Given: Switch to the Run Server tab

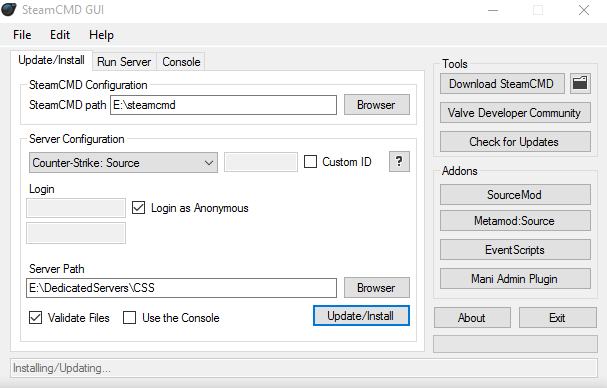Looking at the screenshot, I should pyautogui.click(x=124, y=62).
